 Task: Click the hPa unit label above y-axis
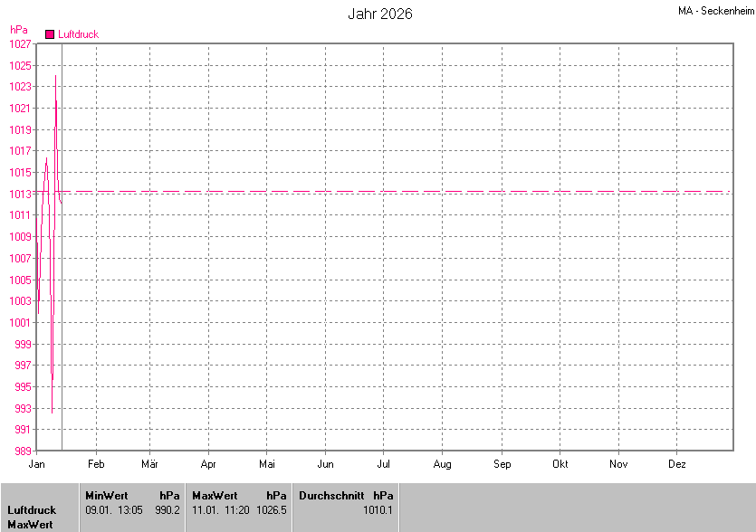pyautogui.click(x=19, y=30)
